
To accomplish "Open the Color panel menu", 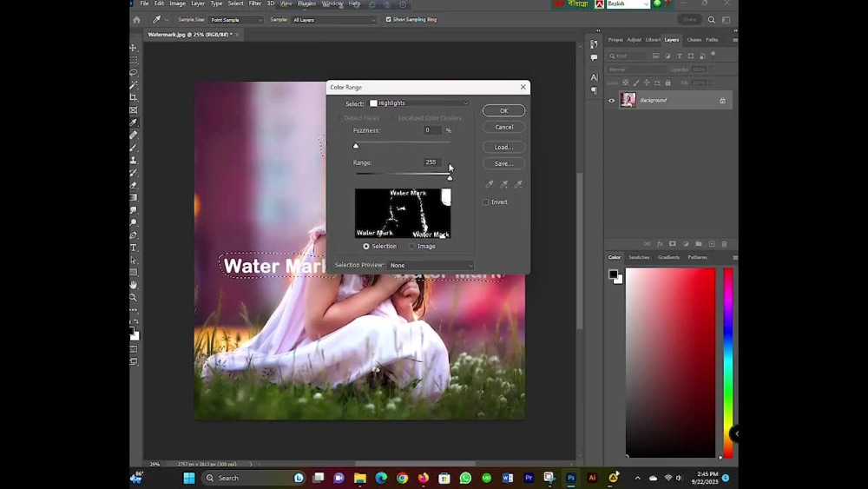I will [735, 257].
